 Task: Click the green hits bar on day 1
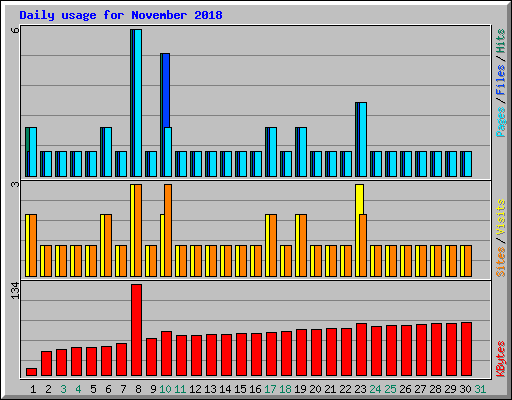[x=27, y=139]
